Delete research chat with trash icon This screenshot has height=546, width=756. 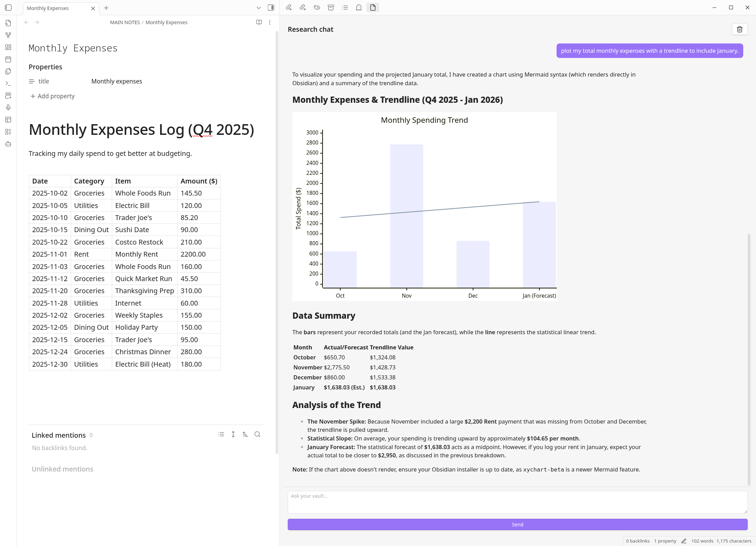pos(739,29)
